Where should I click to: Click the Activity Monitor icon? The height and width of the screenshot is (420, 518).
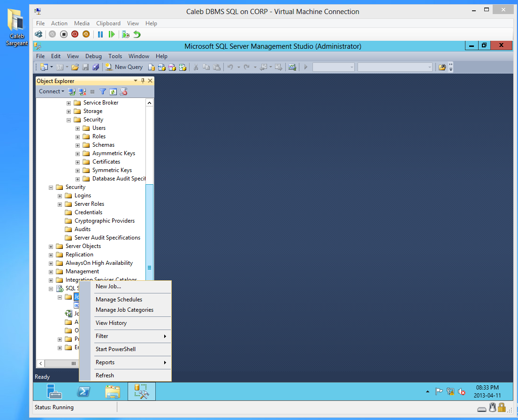point(292,67)
